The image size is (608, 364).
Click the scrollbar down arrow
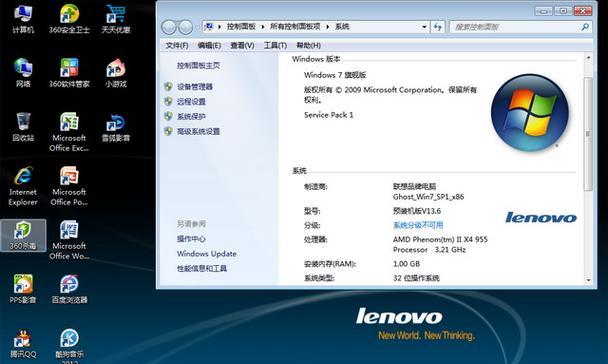click(x=588, y=280)
